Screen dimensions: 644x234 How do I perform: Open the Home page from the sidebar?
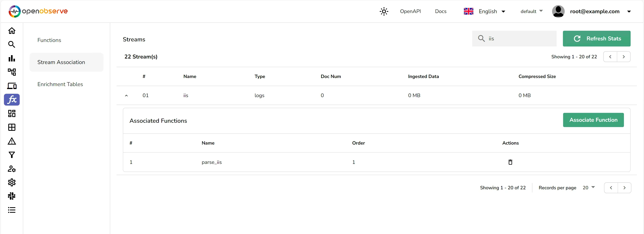point(12,31)
